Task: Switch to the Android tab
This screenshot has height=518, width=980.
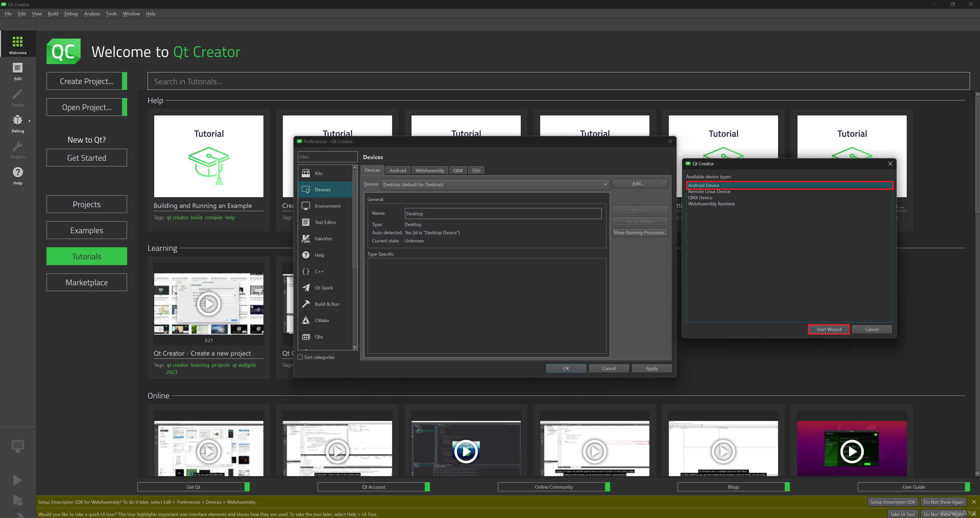Action: 397,171
